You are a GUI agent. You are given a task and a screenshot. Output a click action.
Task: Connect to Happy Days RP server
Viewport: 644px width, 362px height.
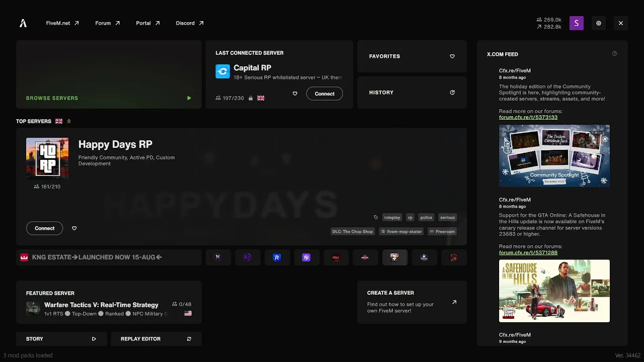(44, 228)
